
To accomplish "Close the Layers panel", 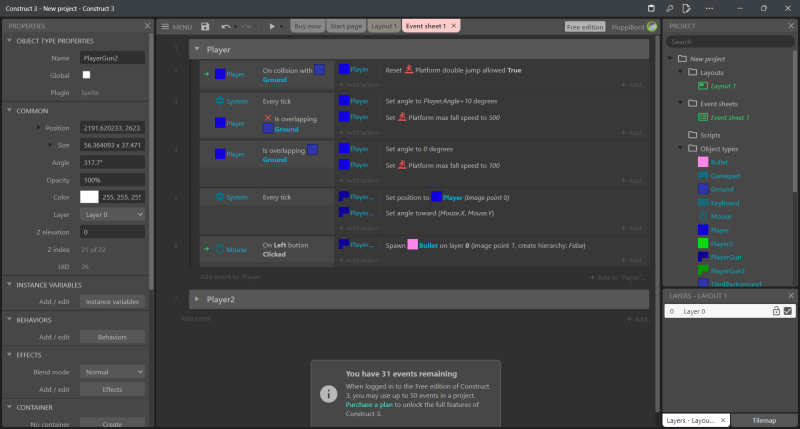I will tap(791, 295).
